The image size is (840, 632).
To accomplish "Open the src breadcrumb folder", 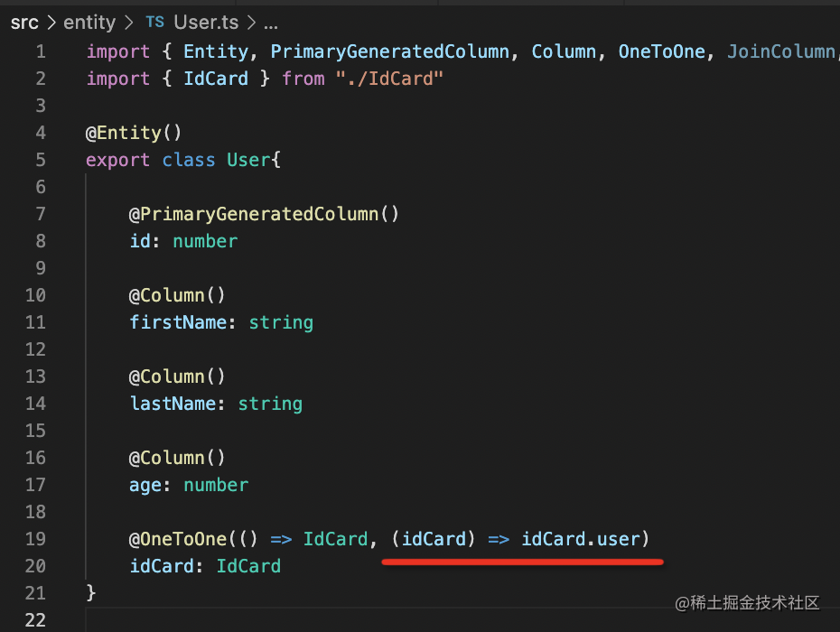I will pyautogui.click(x=24, y=23).
